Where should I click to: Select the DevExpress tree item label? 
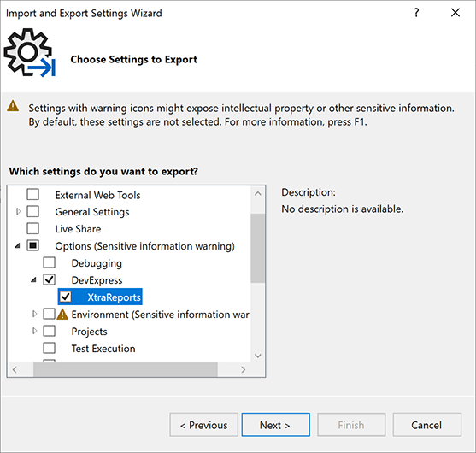point(97,280)
